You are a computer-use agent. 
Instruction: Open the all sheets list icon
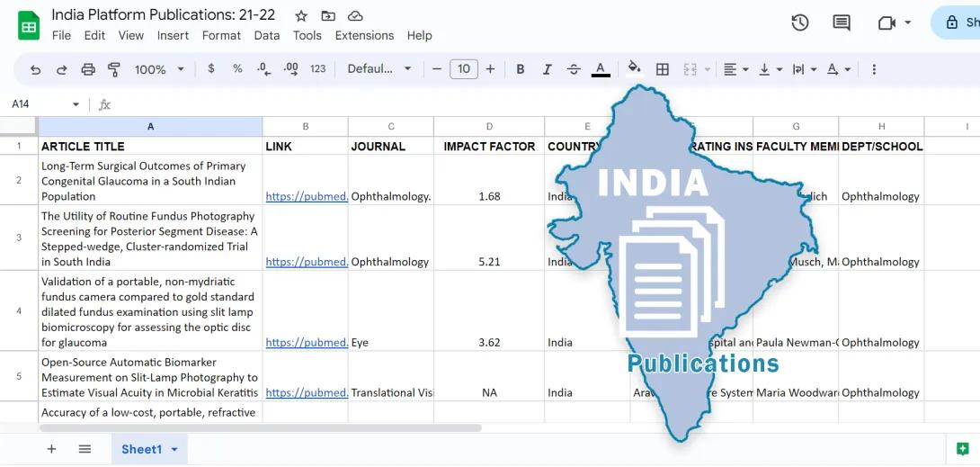tap(85, 449)
